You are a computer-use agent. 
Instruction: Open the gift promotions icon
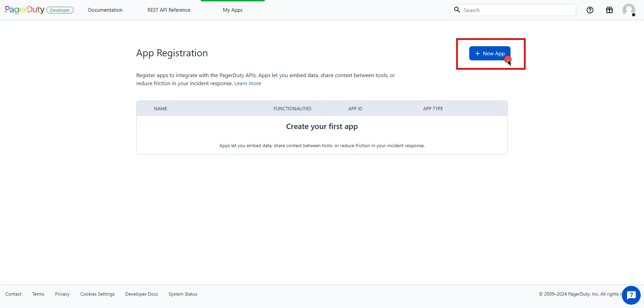[609, 10]
